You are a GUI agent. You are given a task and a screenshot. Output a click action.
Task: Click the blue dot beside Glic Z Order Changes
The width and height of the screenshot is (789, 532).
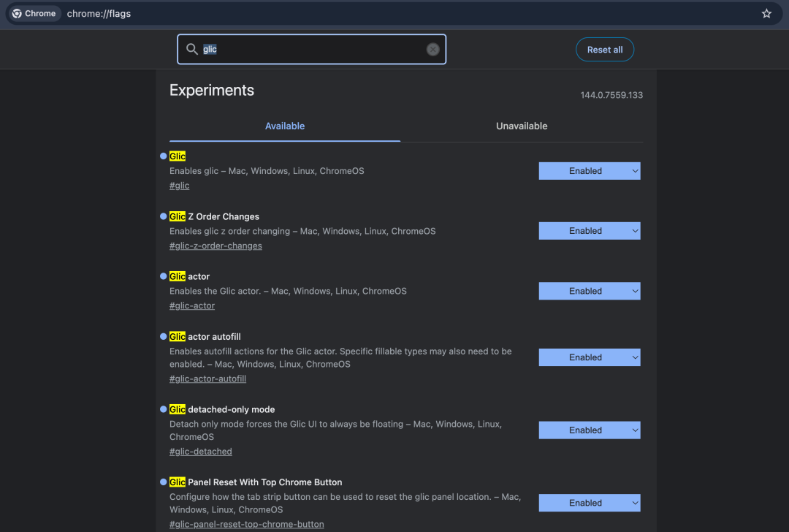[163, 216]
